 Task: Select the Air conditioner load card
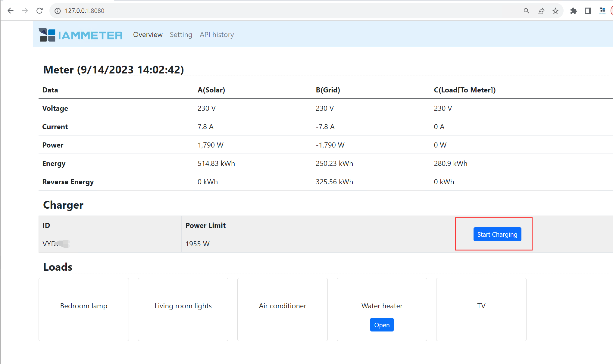(x=282, y=309)
